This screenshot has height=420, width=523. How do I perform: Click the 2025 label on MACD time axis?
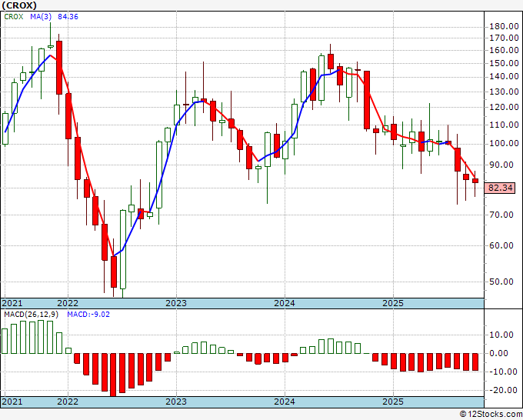point(393,402)
